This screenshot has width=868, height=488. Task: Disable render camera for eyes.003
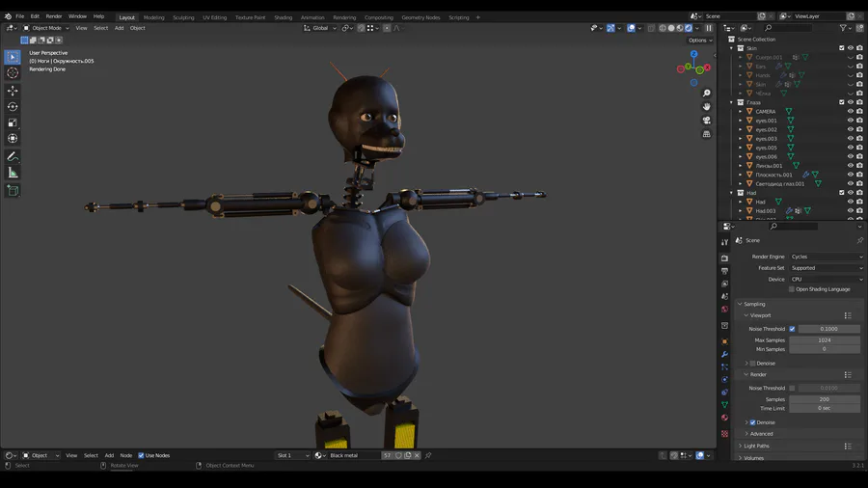pos(859,138)
